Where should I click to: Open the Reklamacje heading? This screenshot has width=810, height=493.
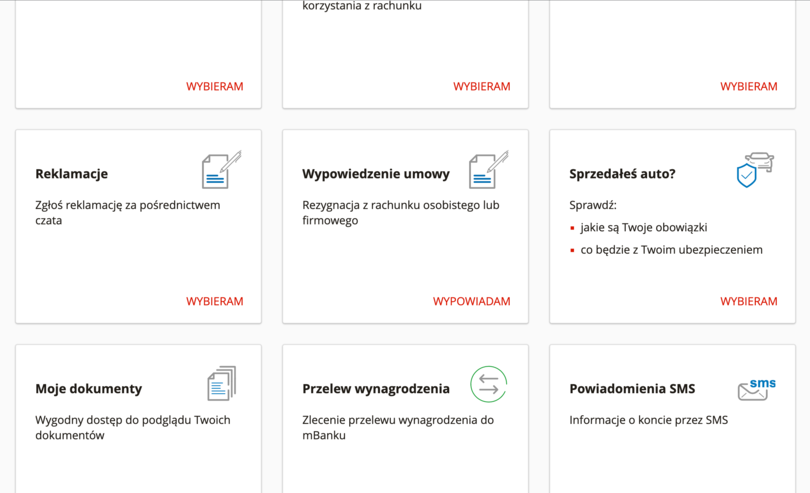(71, 174)
